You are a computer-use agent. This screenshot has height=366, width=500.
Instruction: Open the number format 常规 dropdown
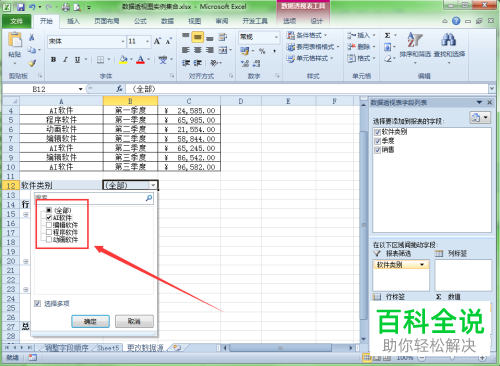click(x=276, y=37)
